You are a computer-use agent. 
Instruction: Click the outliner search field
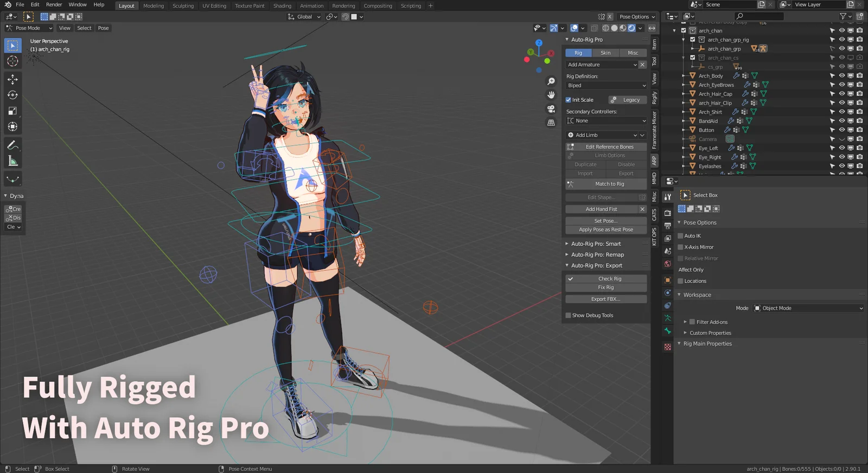[759, 16]
